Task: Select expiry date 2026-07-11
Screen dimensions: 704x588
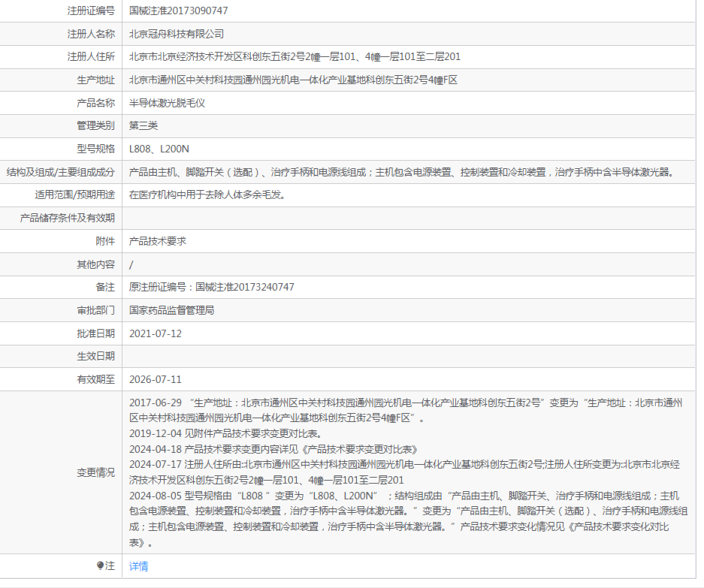Action: [156, 380]
